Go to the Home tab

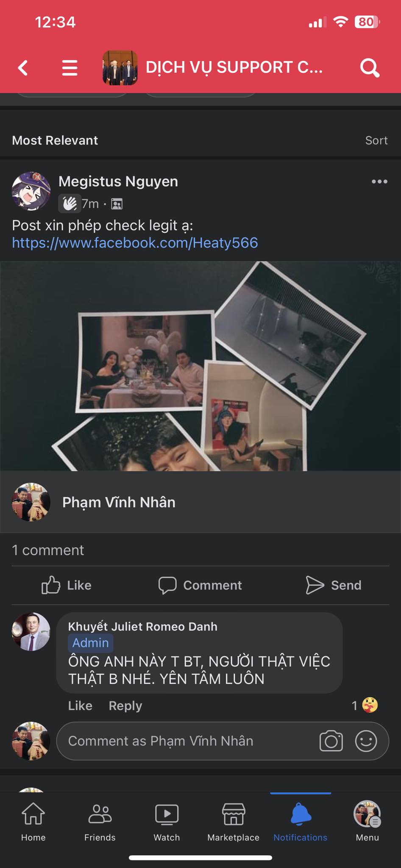point(33,821)
